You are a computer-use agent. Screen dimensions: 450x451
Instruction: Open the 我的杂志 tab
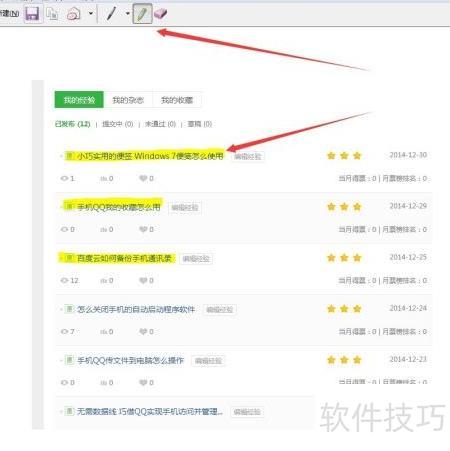click(128, 100)
